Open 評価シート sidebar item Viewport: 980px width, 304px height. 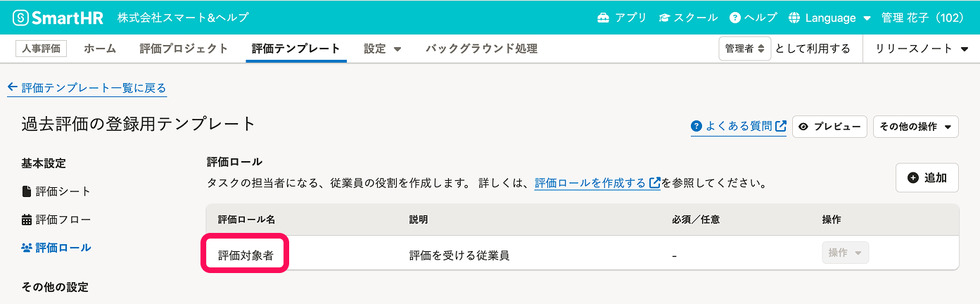tap(56, 191)
